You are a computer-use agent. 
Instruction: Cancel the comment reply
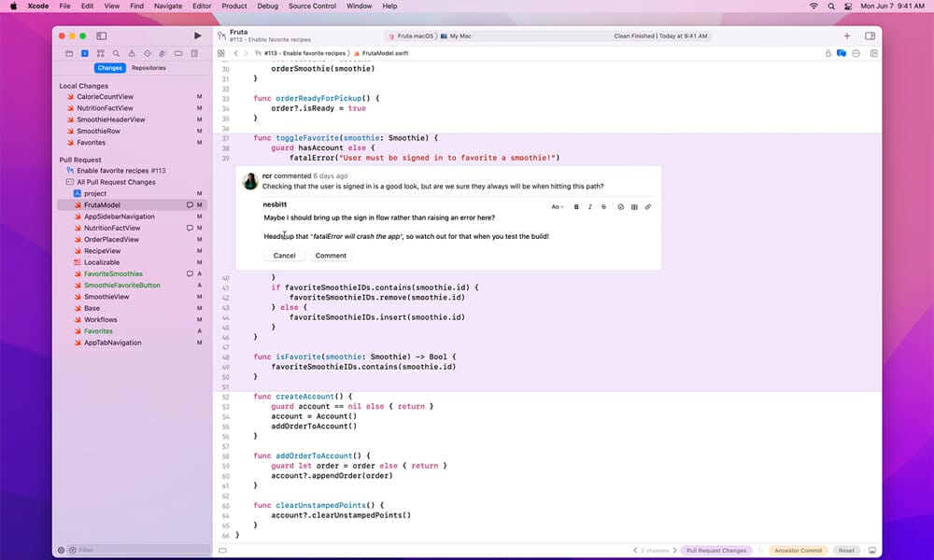(x=284, y=255)
